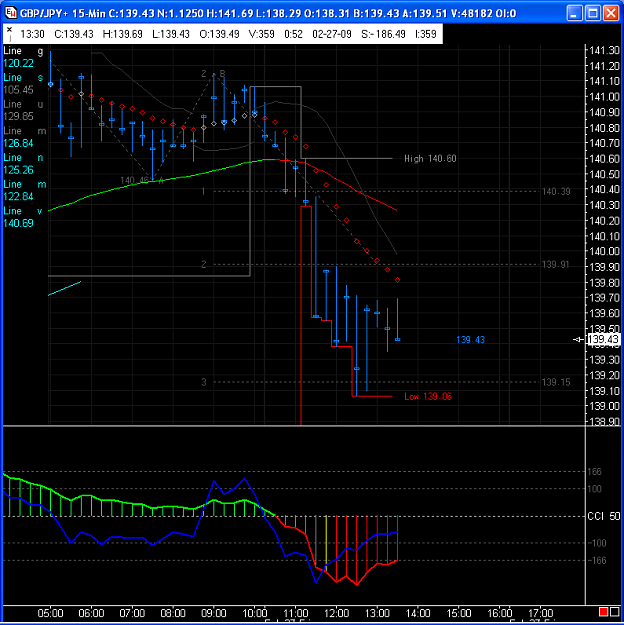Close the GBP/JPY chart window
Viewport: 624px width, 625px height.
click(611, 13)
